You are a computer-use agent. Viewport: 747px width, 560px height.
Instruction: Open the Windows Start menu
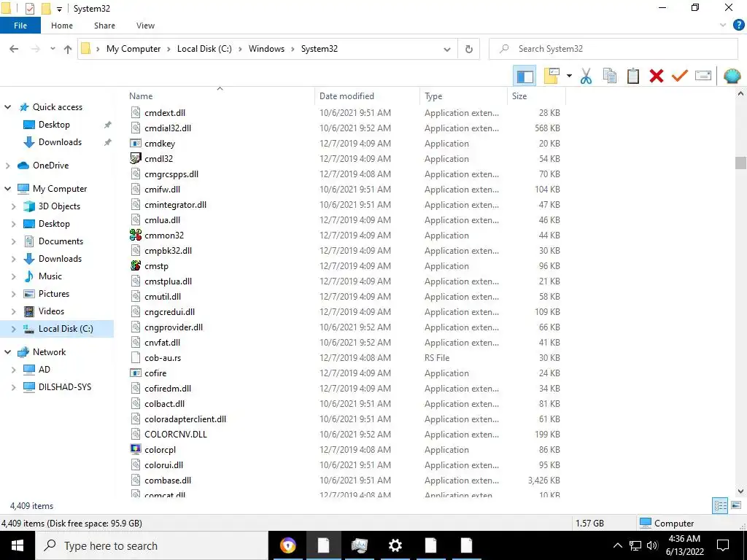coord(18,545)
